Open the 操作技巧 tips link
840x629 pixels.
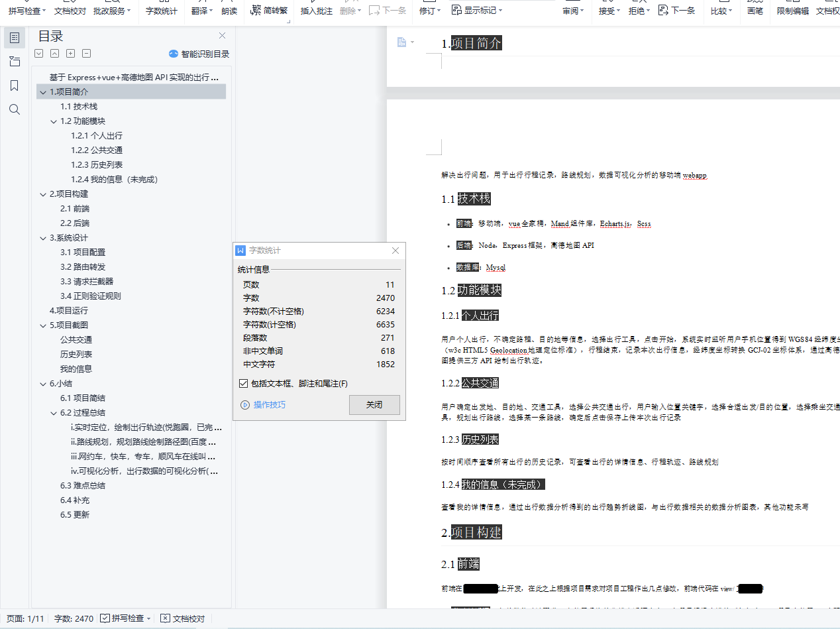[x=263, y=404]
